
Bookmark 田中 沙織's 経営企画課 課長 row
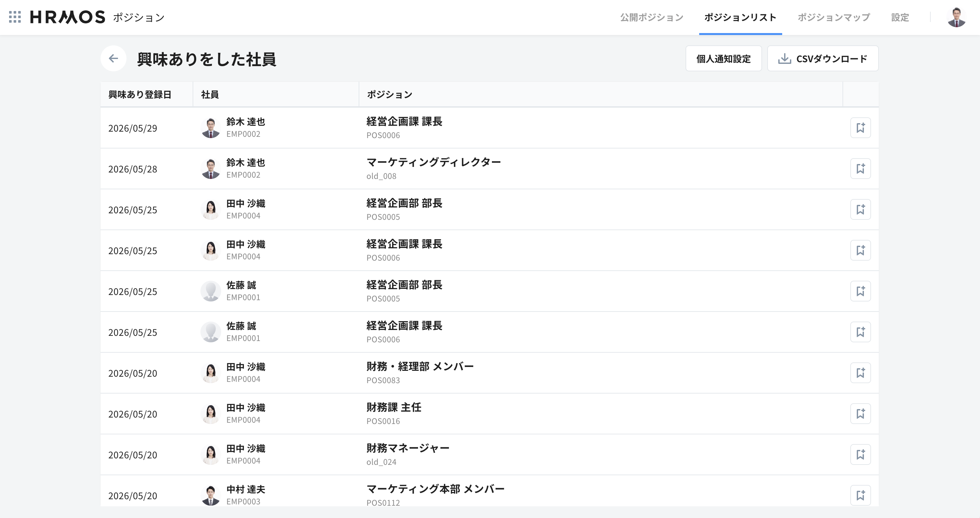point(861,250)
